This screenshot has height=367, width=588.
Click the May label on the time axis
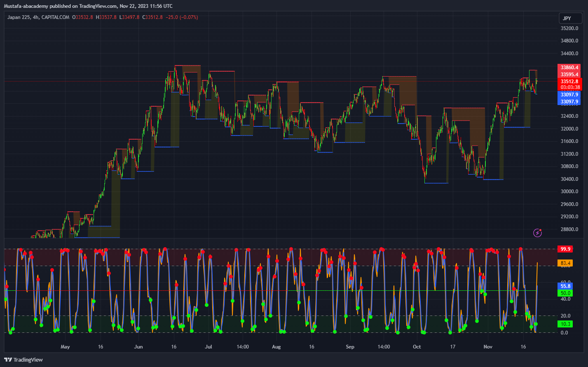(x=65, y=347)
